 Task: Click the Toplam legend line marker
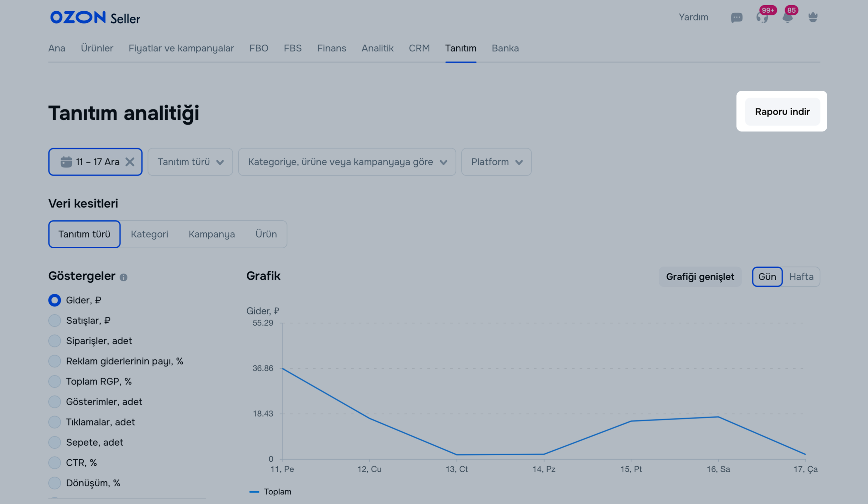[x=254, y=492]
